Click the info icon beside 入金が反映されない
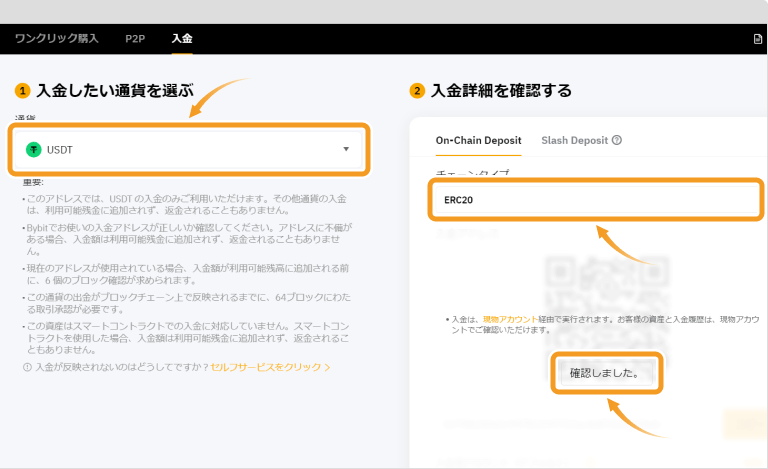The height and width of the screenshot is (469, 768). tap(27, 367)
